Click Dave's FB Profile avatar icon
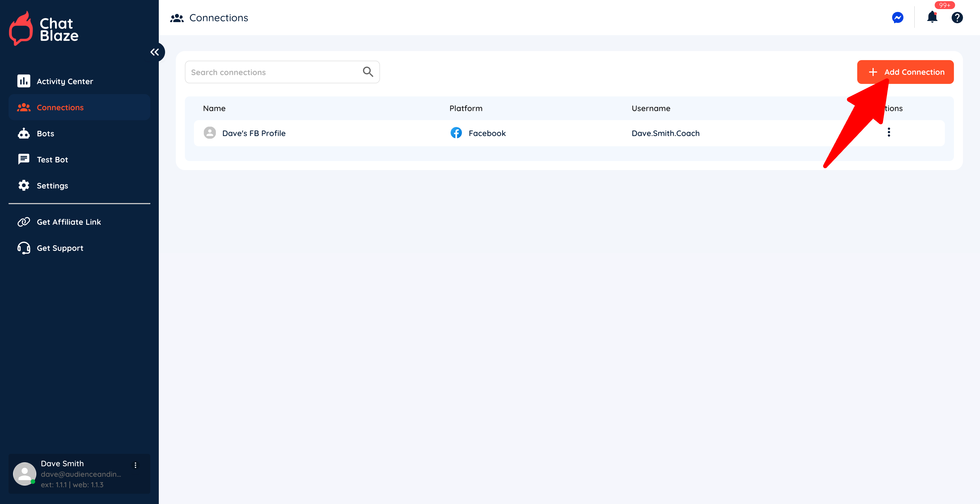This screenshot has height=504, width=980. click(x=210, y=133)
